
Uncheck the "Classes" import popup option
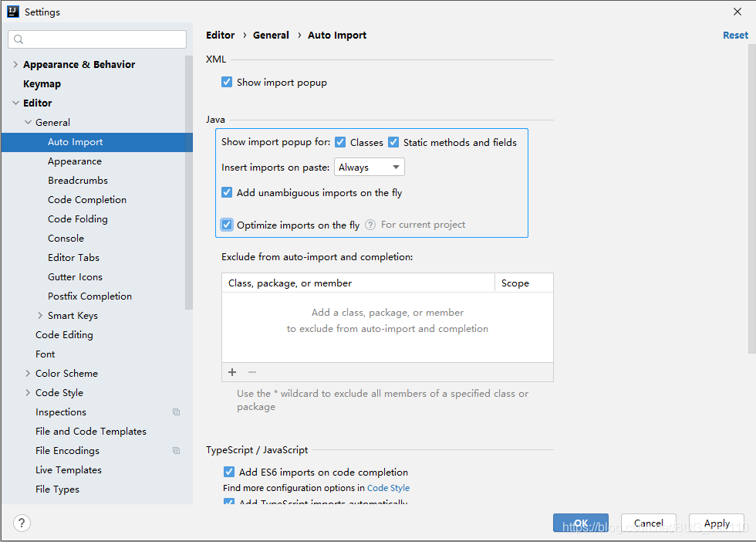point(339,142)
